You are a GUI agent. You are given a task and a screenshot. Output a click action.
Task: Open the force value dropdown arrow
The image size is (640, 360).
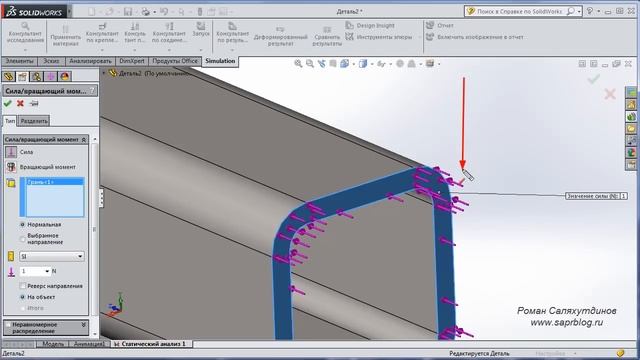47,271
